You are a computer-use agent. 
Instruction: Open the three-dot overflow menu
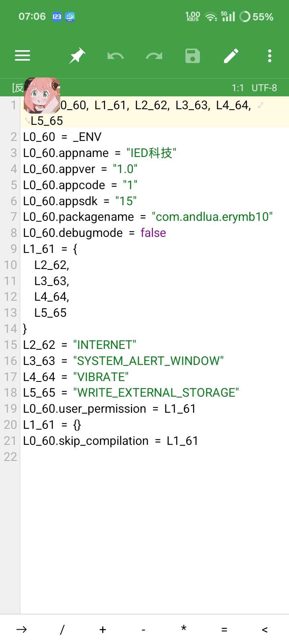(270, 56)
